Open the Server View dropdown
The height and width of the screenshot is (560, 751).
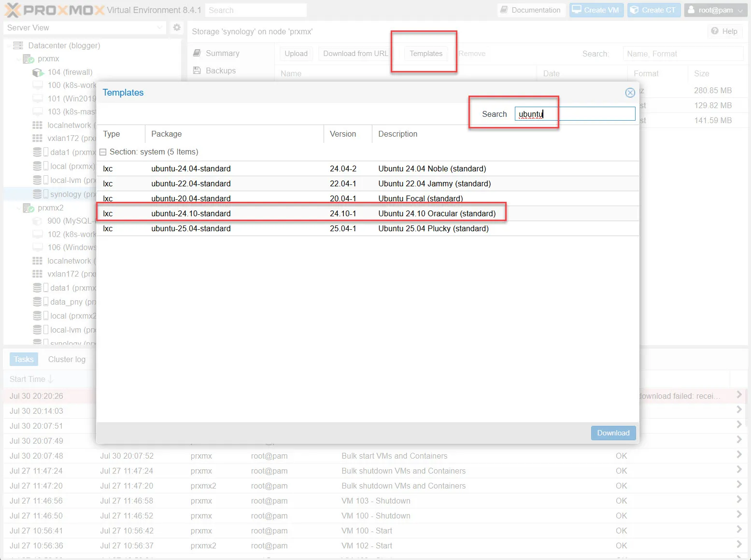tap(159, 28)
